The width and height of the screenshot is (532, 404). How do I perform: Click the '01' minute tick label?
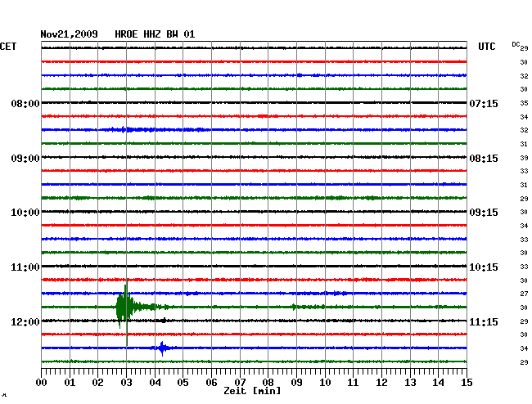70,383
